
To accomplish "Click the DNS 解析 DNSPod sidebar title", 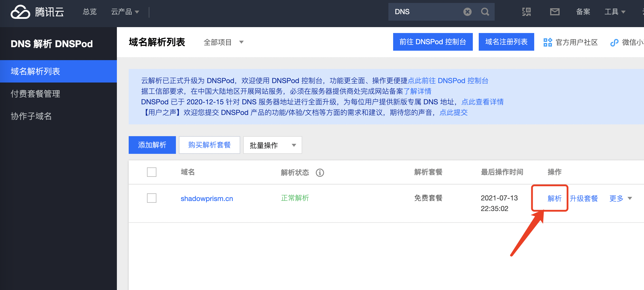I will (52, 44).
